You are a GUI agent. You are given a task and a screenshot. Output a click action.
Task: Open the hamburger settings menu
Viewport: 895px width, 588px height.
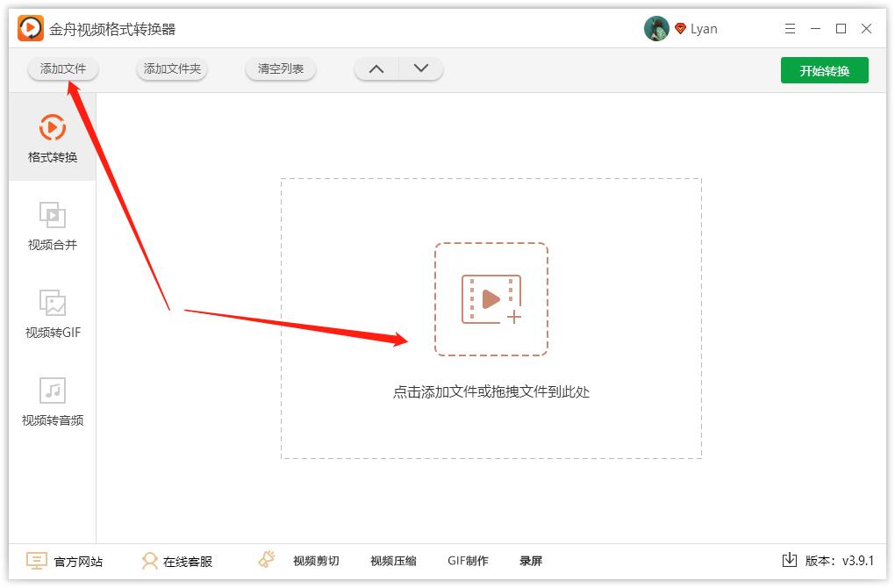[x=789, y=28]
